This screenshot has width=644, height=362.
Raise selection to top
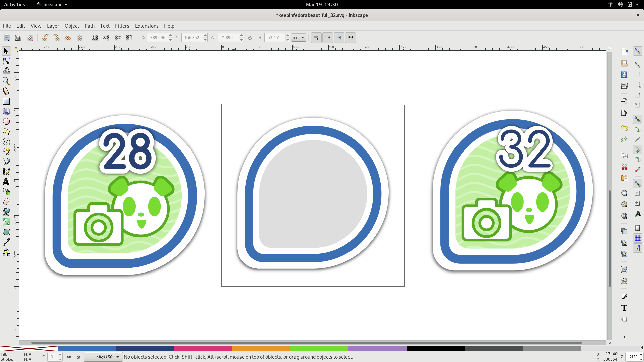(129, 38)
